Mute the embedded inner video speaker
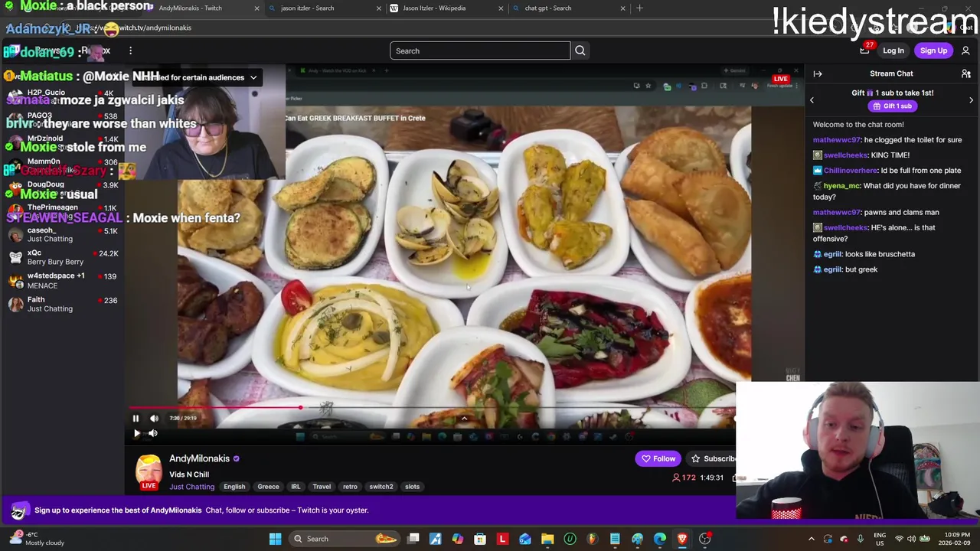 (154, 418)
